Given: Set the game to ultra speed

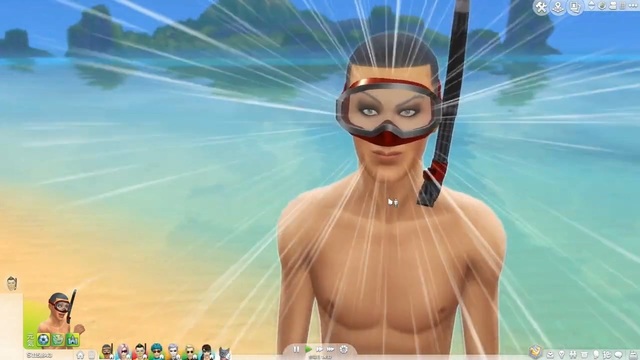Looking at the screenshot, I should click(331, 349).
